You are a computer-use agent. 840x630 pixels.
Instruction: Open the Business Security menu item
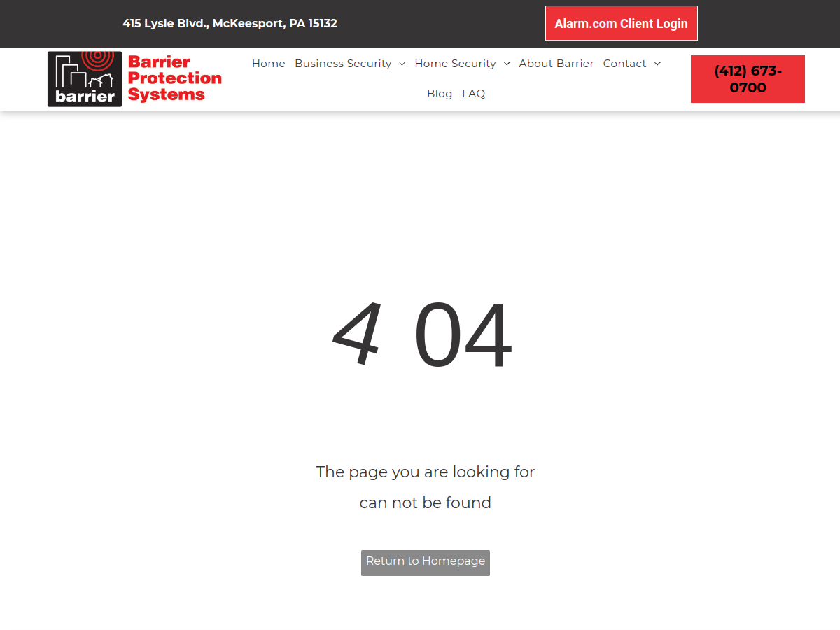(343, 64)
